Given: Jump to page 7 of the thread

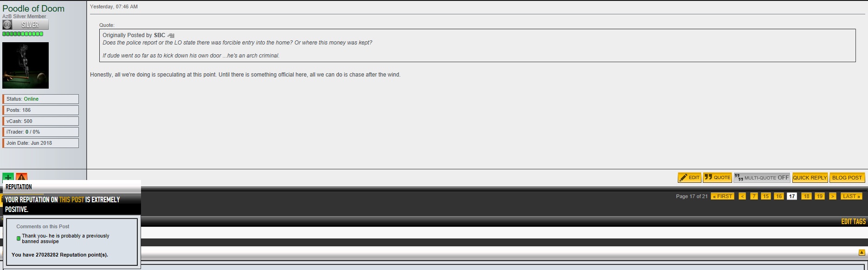Looking at the screenshot, I should point(754,196).
